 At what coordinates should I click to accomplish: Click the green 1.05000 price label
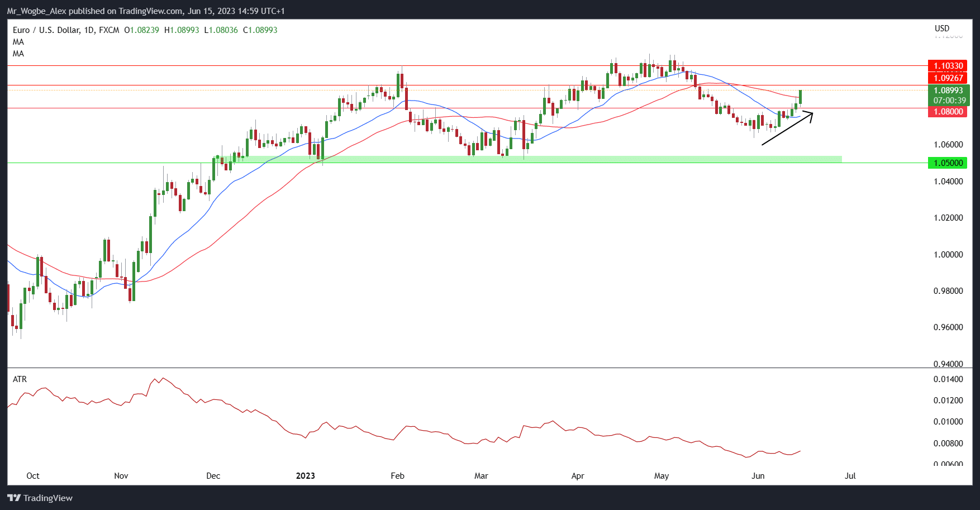[948, 163]
